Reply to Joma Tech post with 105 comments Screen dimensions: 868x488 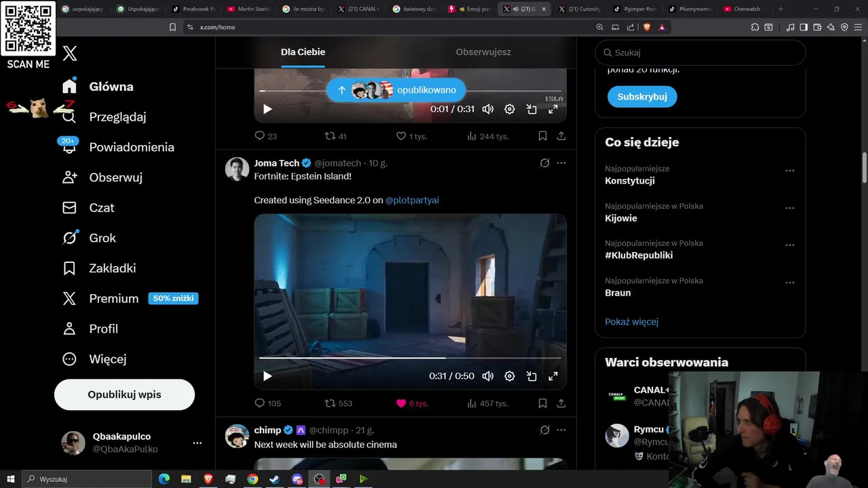point(267,403)
